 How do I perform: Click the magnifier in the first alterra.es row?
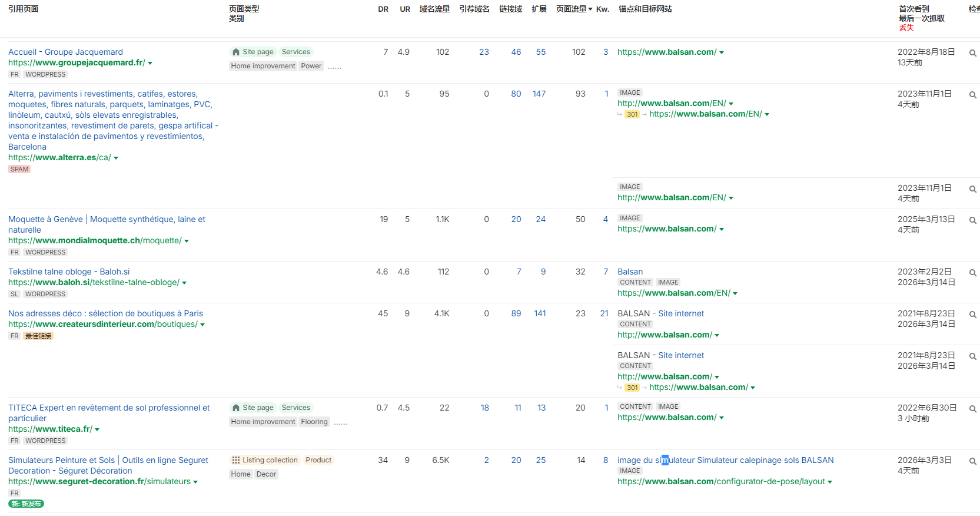pos(972,95)
